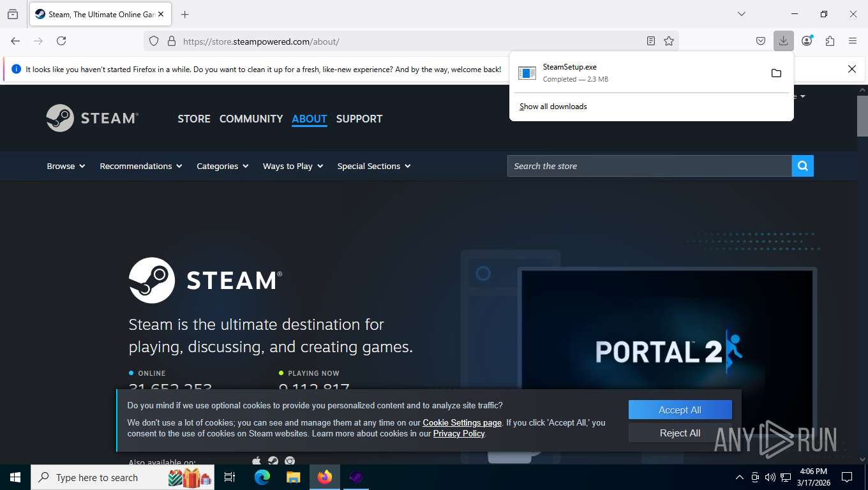Open Firefox account icon
Viewport: 868px width, 490px height.
(807, 41)
